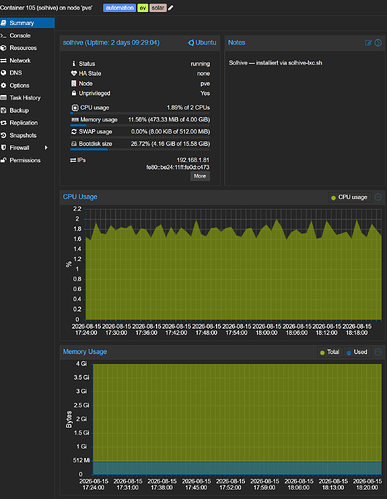Edit the notes with the Notes edit icon

coord(368,43)
